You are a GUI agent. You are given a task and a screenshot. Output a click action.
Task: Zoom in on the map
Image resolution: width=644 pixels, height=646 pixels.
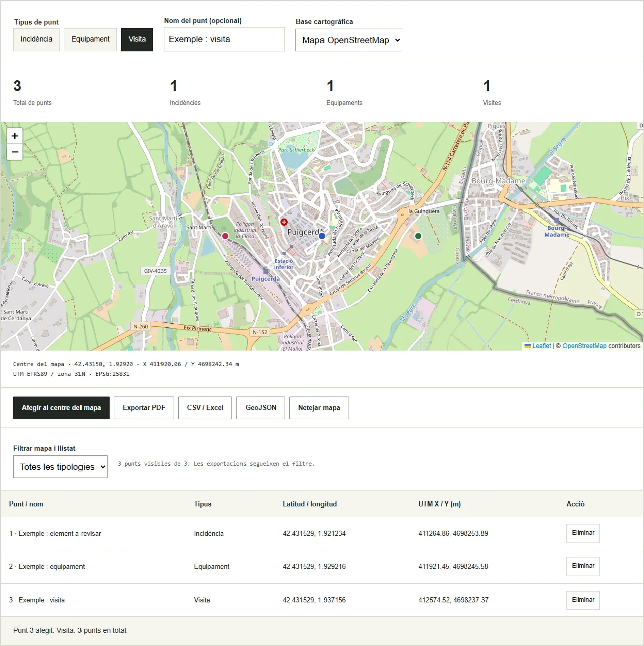pyautogui.click(x=15, y=136)
